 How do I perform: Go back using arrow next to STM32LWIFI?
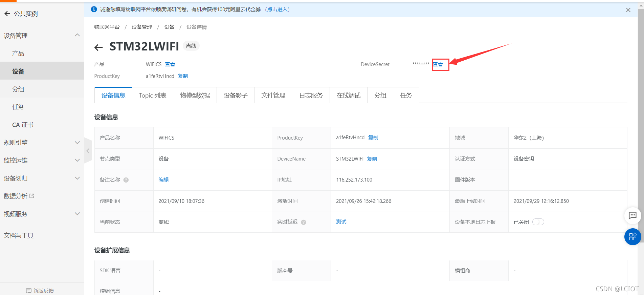[98, 47]
